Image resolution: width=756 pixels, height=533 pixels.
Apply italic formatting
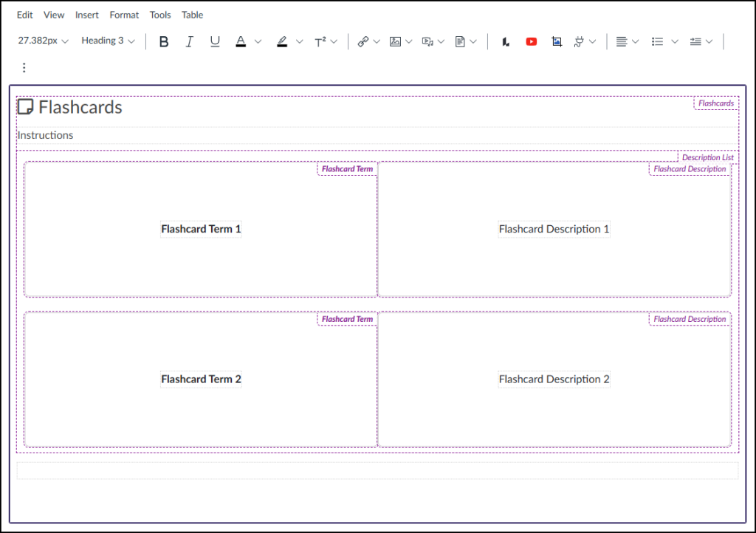(x=189, y=41)
